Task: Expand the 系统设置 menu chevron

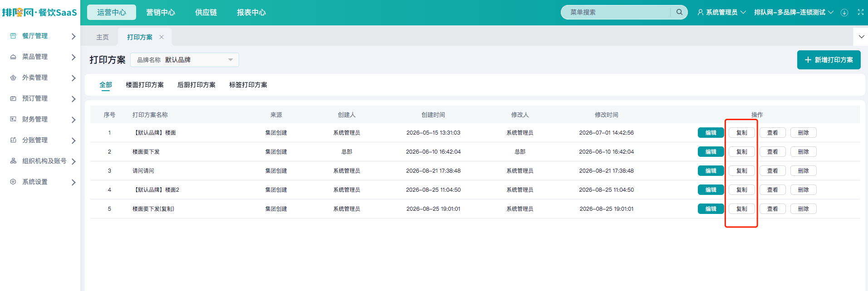Action: tap(74, 182)
